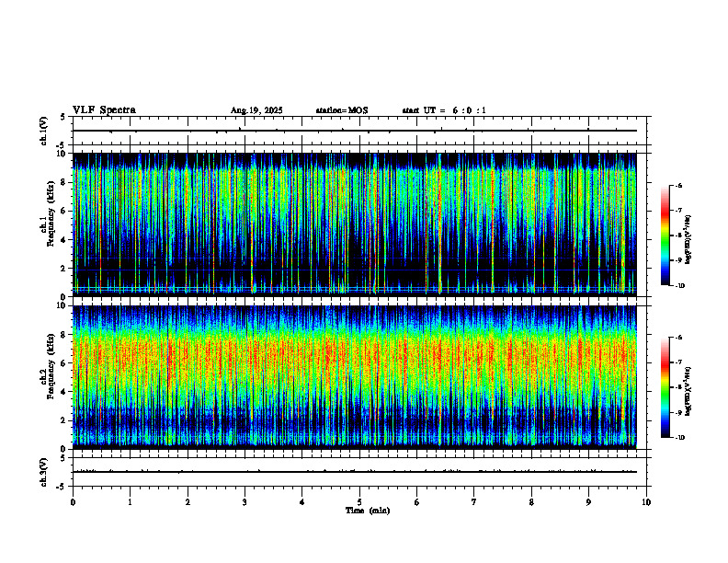Click the time axis tick label "3"

245,502
